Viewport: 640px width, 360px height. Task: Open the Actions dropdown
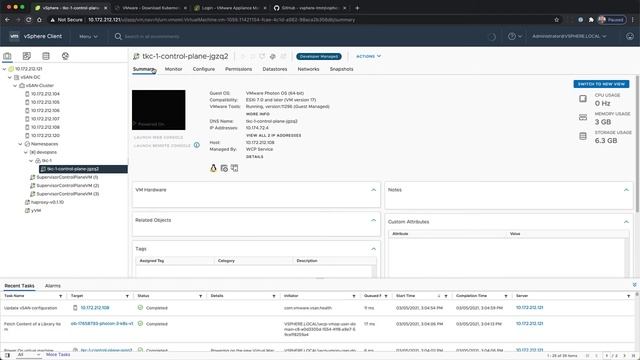pos(368,56)
